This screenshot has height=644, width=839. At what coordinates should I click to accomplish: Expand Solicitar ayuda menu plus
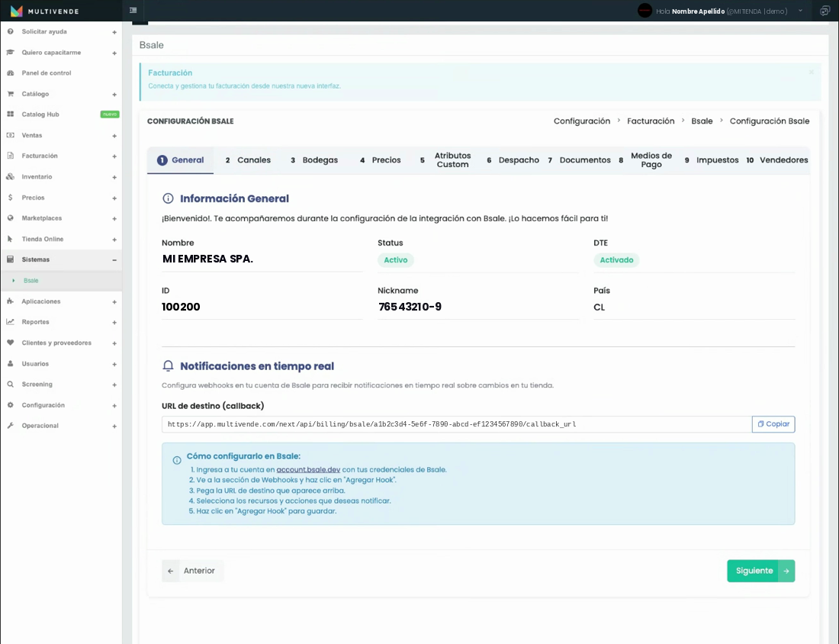pos(114,32)
